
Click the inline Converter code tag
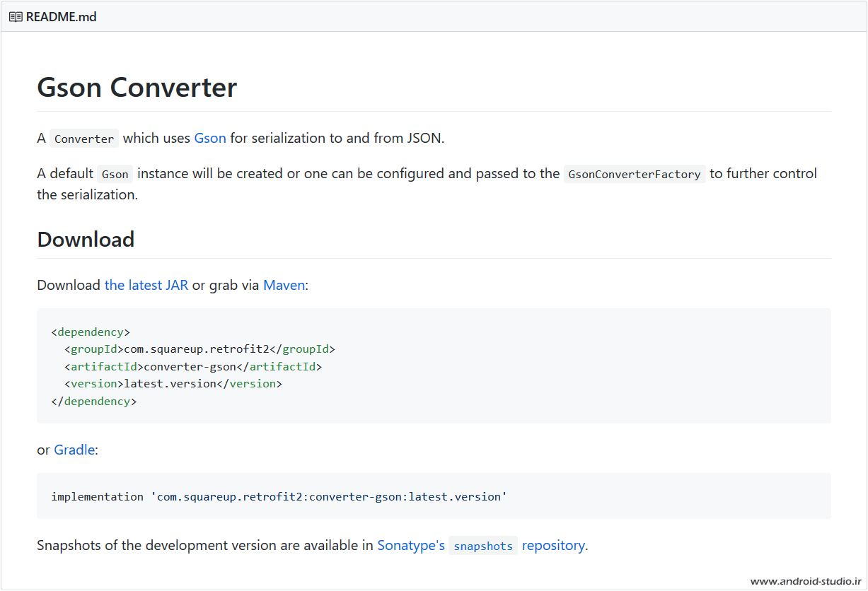pyautogui.click(x=84, y=139)
